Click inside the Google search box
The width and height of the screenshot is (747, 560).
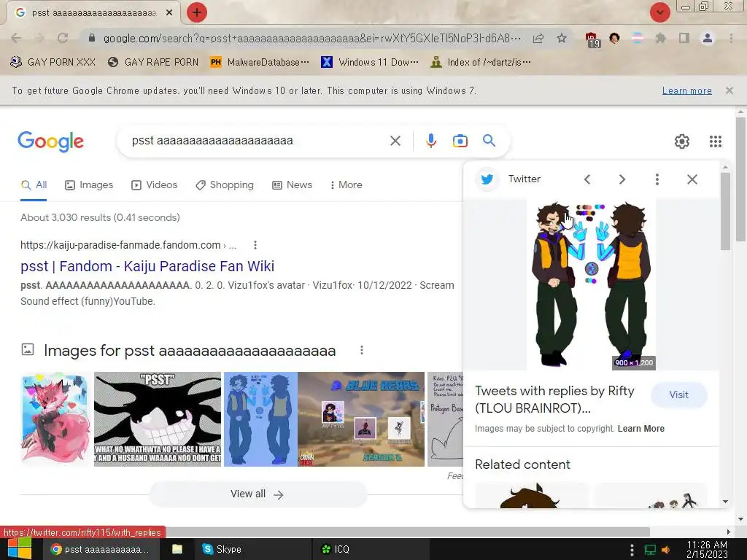click(x=258, y=141)
